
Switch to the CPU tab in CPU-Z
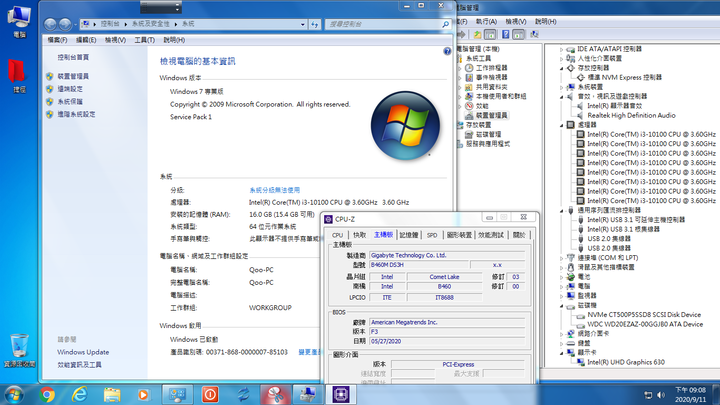tap(338, 235)
